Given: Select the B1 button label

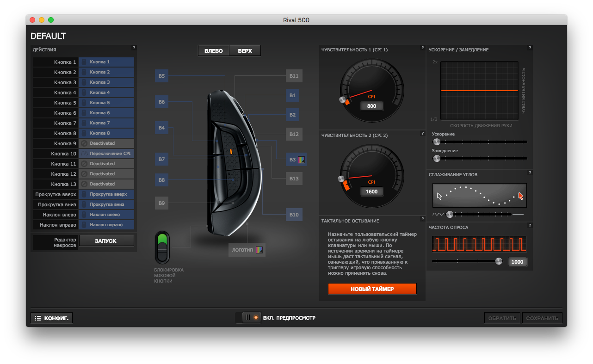Looking at the screenshot, I should [292, 95].
